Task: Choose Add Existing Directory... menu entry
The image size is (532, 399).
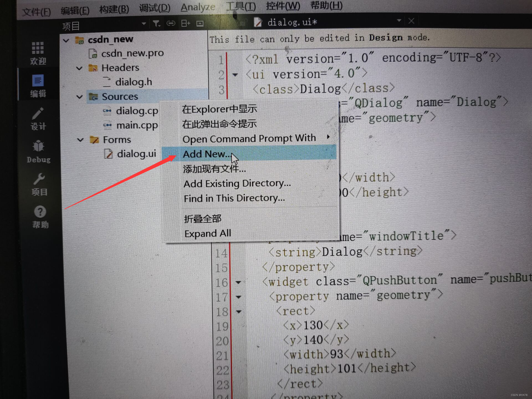Action: pyautogui.click(x=237, y=183)
